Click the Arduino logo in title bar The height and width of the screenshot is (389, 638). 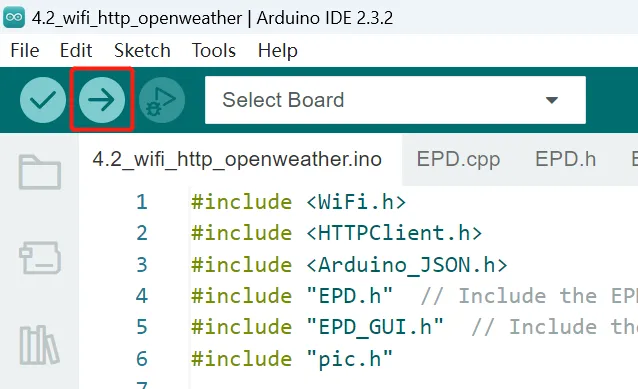[x=14, y=17]
